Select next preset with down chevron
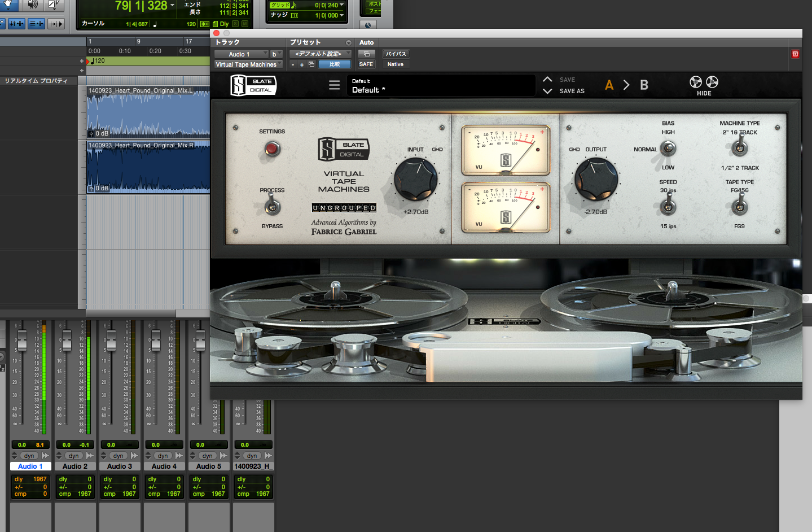This screenshot has height=532, width=812. click(x=547, y=91)
